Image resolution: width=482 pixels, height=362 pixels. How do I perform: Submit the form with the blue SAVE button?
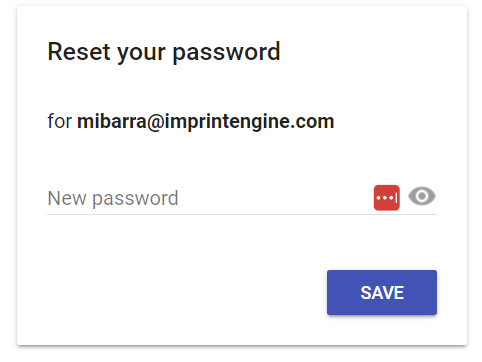click(x=382, y=292)
